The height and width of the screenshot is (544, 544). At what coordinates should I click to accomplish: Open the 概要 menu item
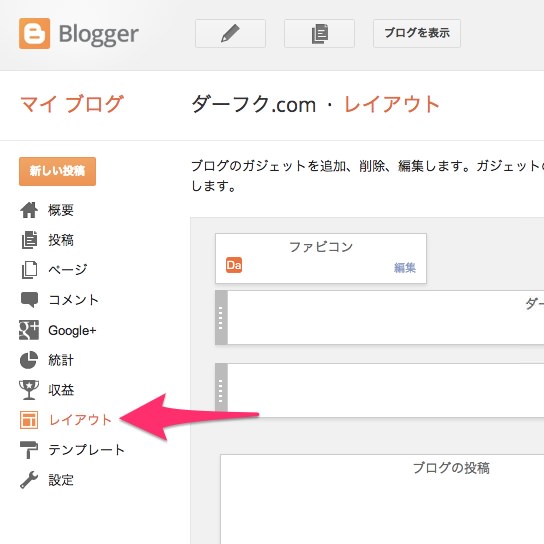[61, 210]
